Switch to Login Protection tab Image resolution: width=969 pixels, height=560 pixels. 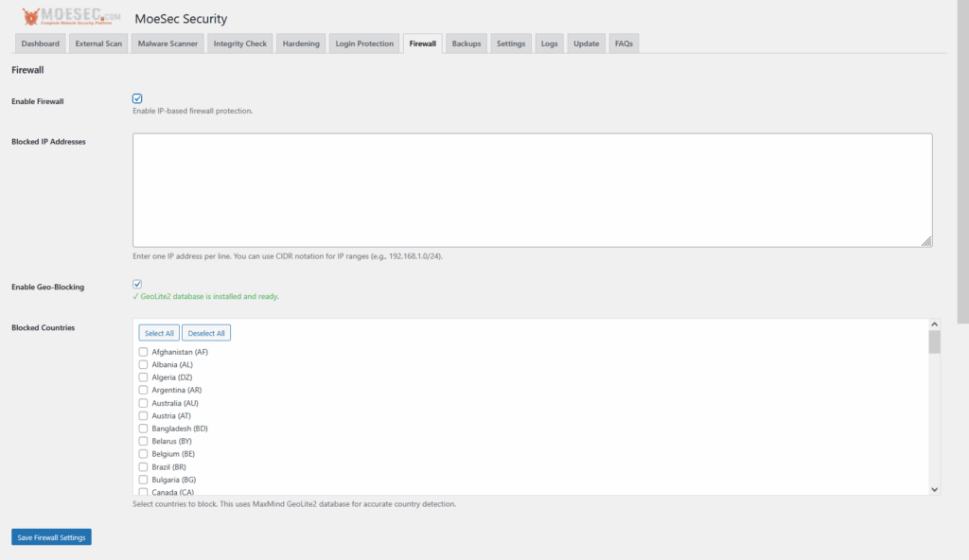tap(364, 43)
